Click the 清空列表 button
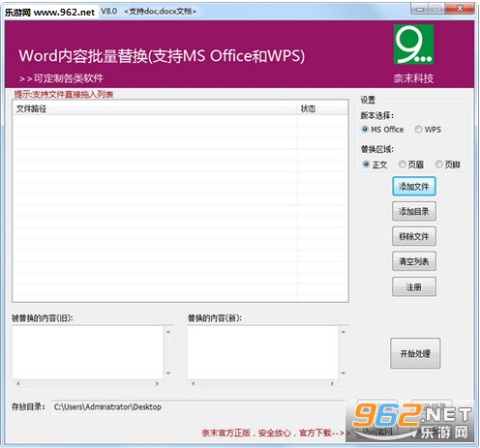The height and width of the screenshot is (448, 480). point(414,261)
